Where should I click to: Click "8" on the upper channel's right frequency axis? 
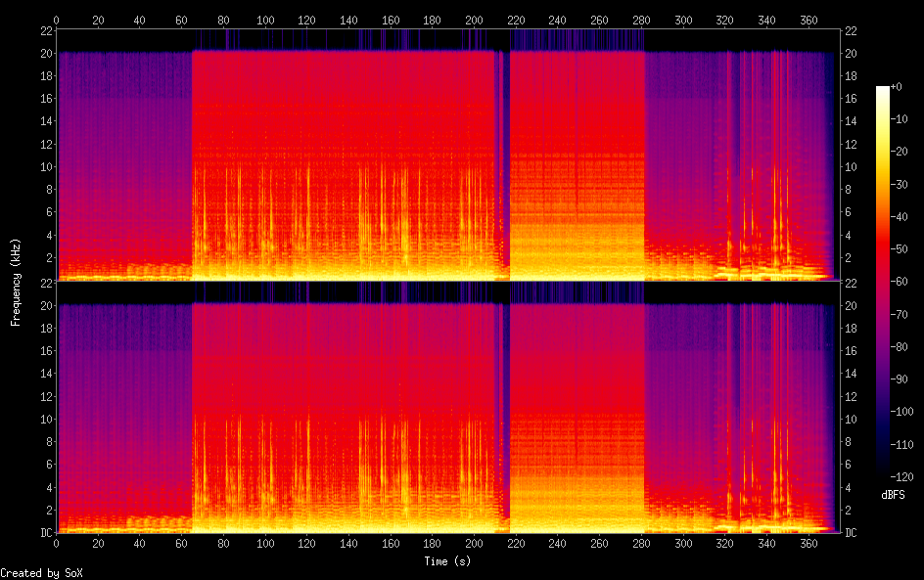(x=848, y=189)
